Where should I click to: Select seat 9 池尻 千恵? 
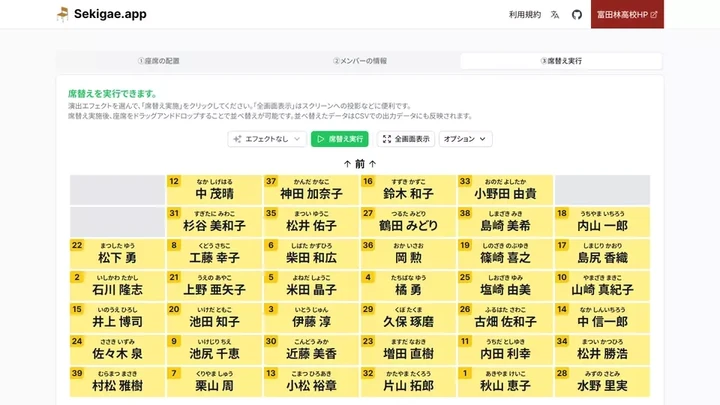coord(214,350)
